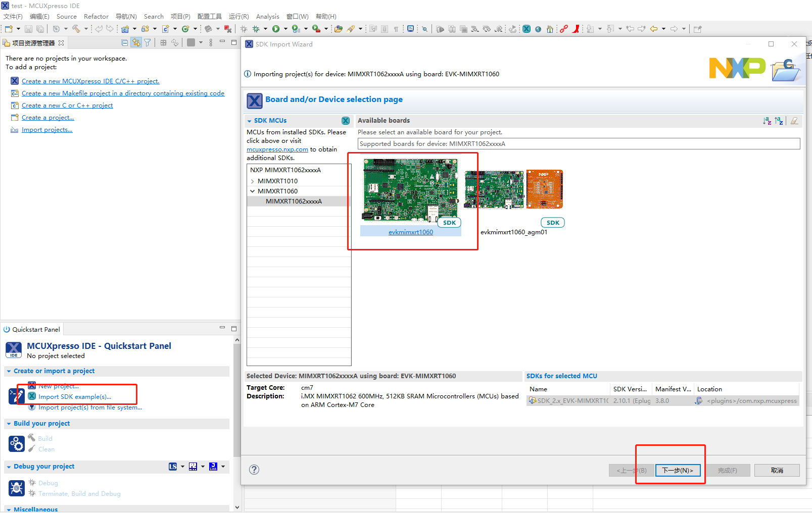The image size is (812, 513).
Task: Click the project explorer filter funnel icon
Action: [148, 43]
